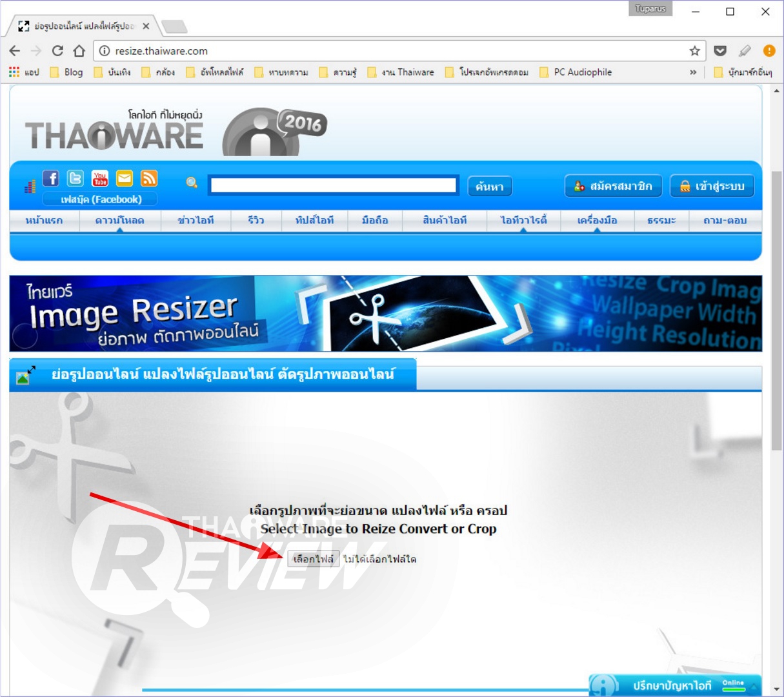Open Thaiware Facebook icon

(51, 178)
